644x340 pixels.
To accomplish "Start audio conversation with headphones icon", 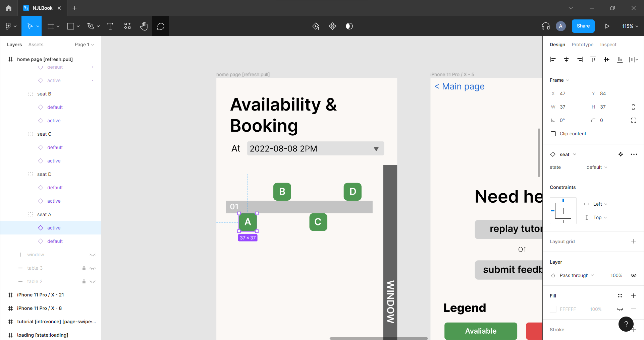I will click(546, 26).
